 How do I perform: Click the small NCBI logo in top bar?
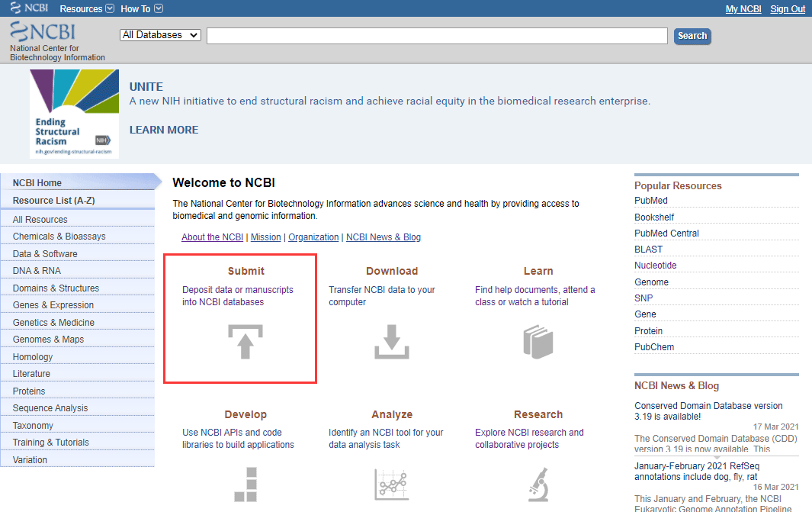tap(29, 8)
